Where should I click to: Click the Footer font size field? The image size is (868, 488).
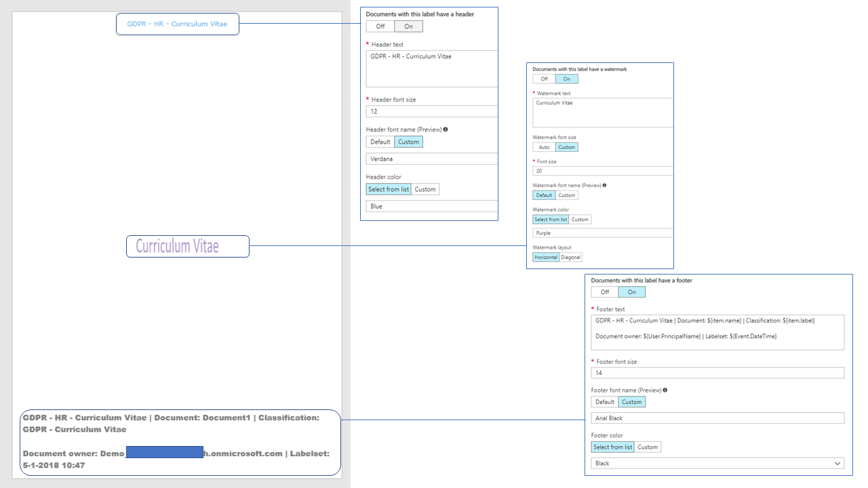[x=717, y=373]
